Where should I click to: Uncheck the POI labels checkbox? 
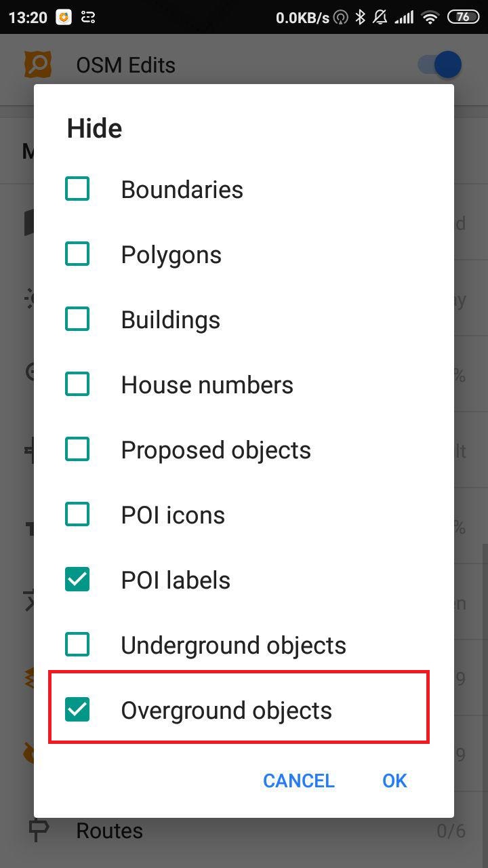tap(77, 580)
